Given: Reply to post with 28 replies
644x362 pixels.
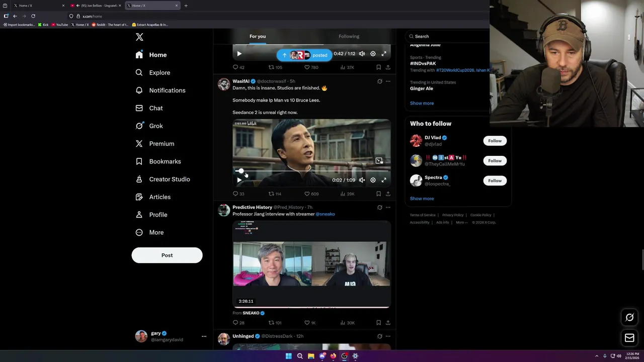Looking at the screenshot, I should coord(238,323).
